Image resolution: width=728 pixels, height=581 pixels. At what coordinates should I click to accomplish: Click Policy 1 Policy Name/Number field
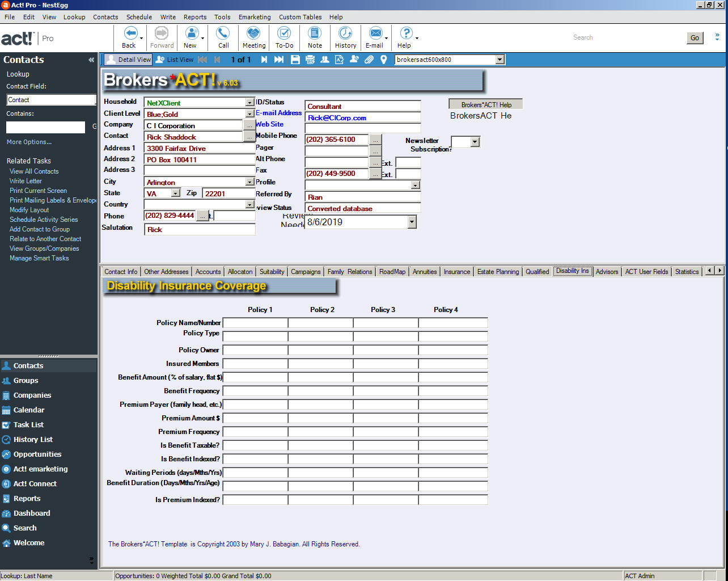[255, 323]
